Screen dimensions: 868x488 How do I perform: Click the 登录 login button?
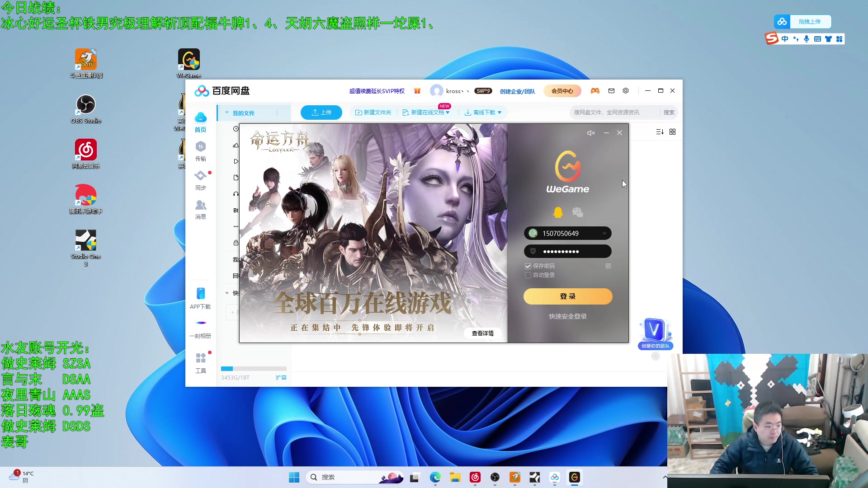[x=567, y=296]
